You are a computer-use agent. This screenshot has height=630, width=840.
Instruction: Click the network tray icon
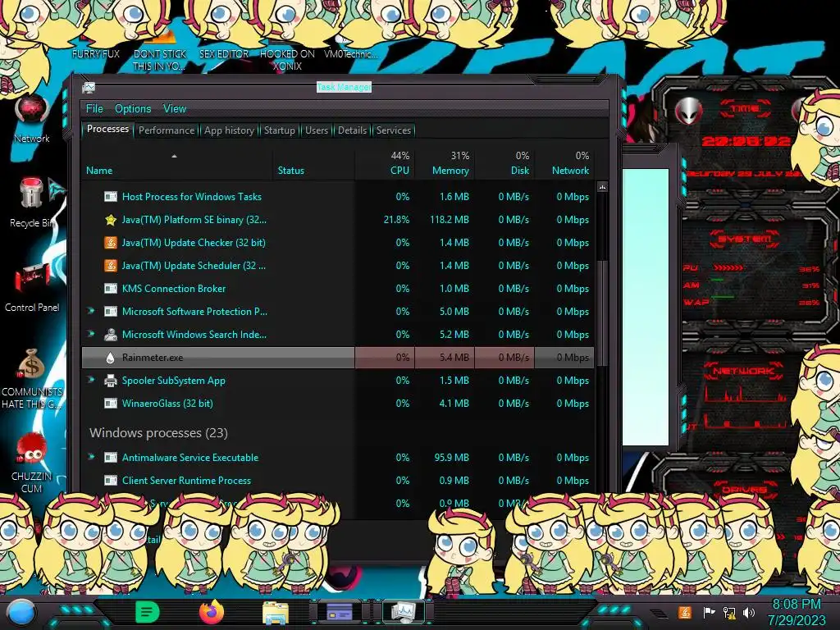[x=729, y=612]
